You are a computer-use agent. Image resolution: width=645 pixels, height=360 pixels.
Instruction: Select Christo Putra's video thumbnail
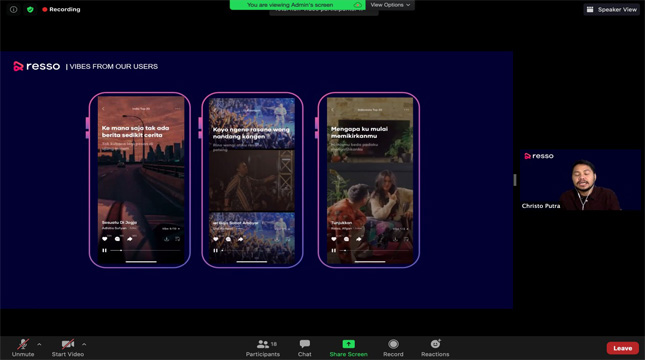(x=580, y=180)
